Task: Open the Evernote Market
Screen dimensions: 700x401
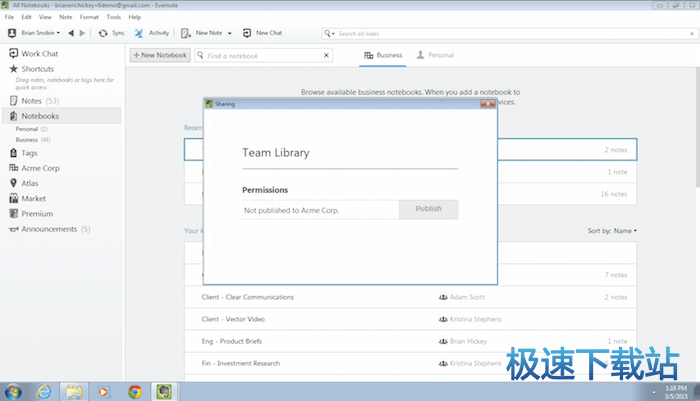Action: (27, 199)
